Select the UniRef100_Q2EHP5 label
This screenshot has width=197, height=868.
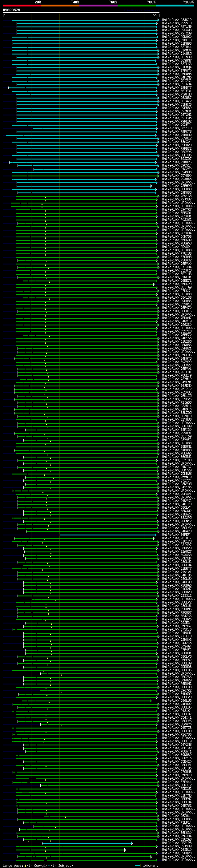[x=177, y=186]
